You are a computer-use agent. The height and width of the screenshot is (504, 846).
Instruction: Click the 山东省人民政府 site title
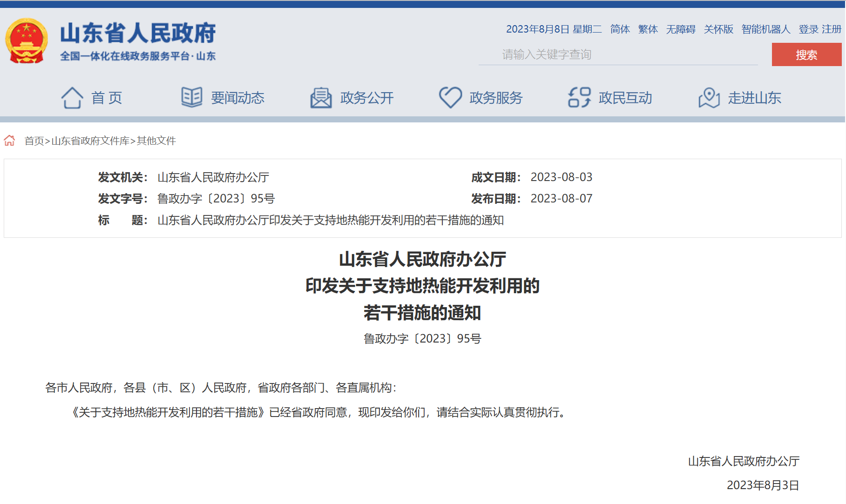(x=138, y=33)
